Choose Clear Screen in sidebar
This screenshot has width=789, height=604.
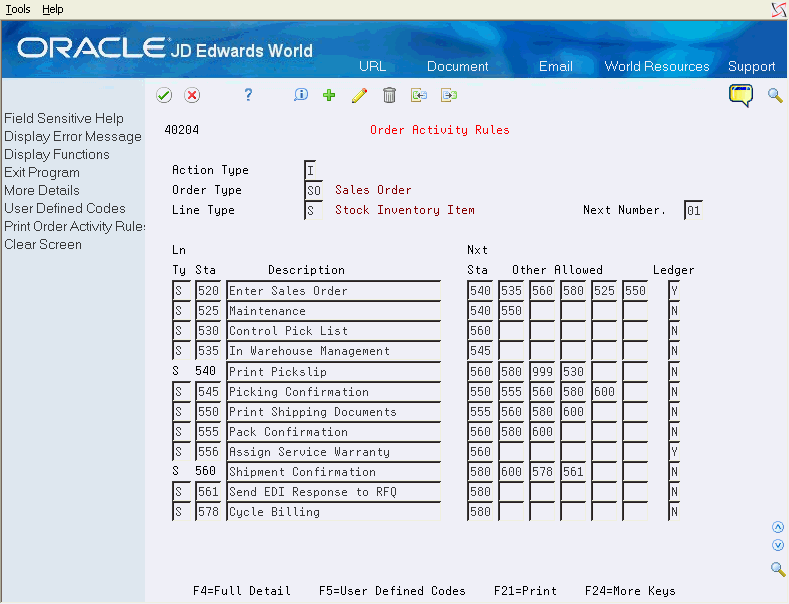tap(43, 245)
